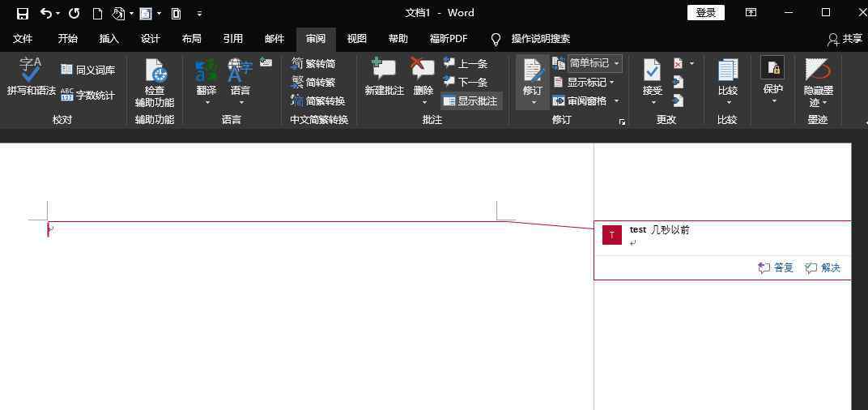The width and height of the screenshot is (868, 410).
Task: Toggle 显示批注 show comments
Action: 471,101
